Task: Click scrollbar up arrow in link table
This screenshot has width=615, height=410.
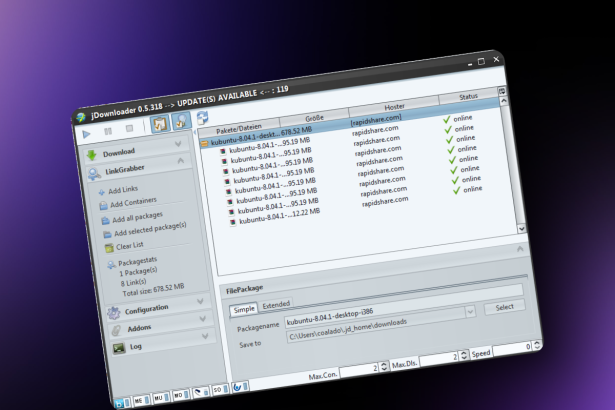Action: coord(504,101)
